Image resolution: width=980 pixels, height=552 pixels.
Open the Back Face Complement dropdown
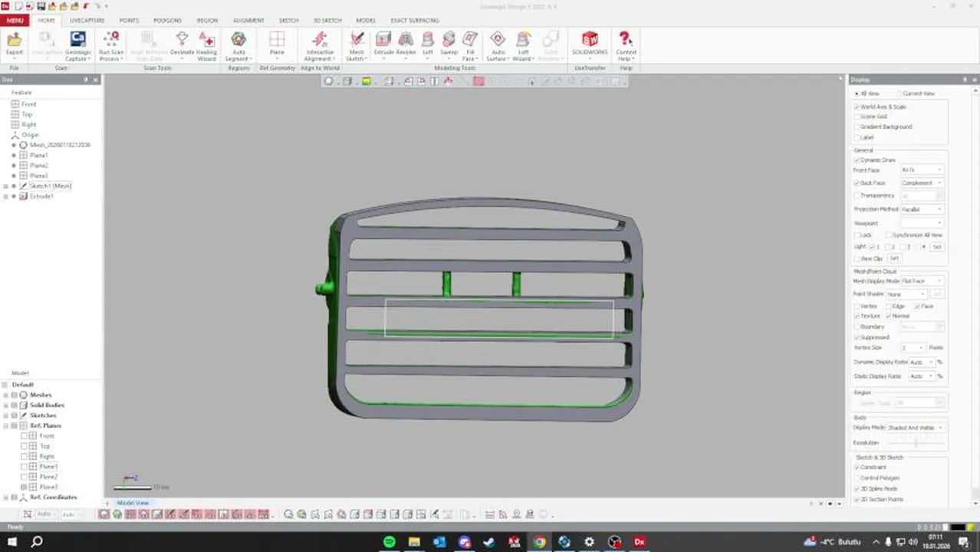coord(922,183)
